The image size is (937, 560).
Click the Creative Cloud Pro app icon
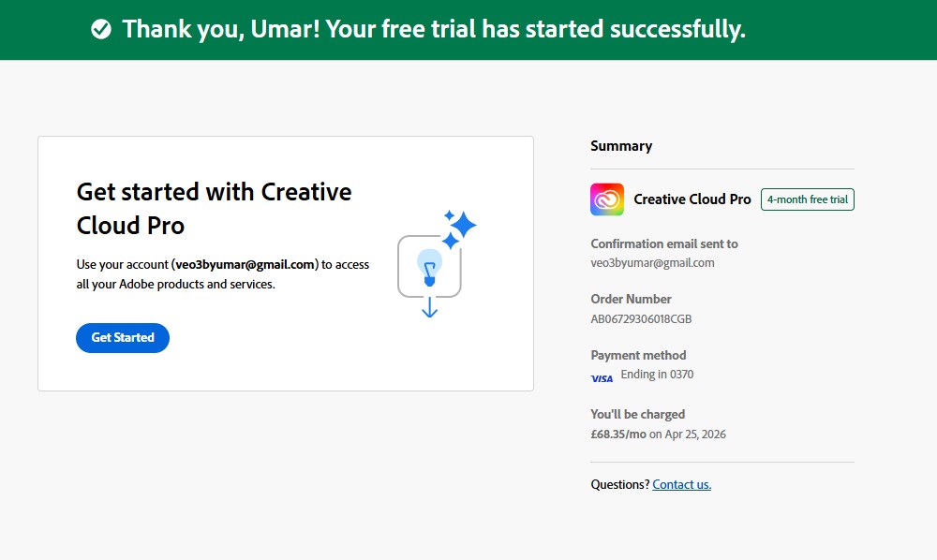pyautogui.click(x=607, y=199)
